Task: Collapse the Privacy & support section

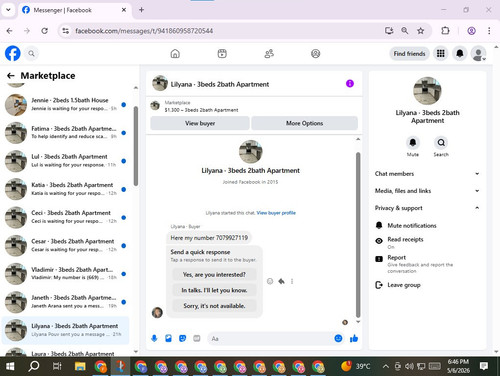Action: pos(427,208)
